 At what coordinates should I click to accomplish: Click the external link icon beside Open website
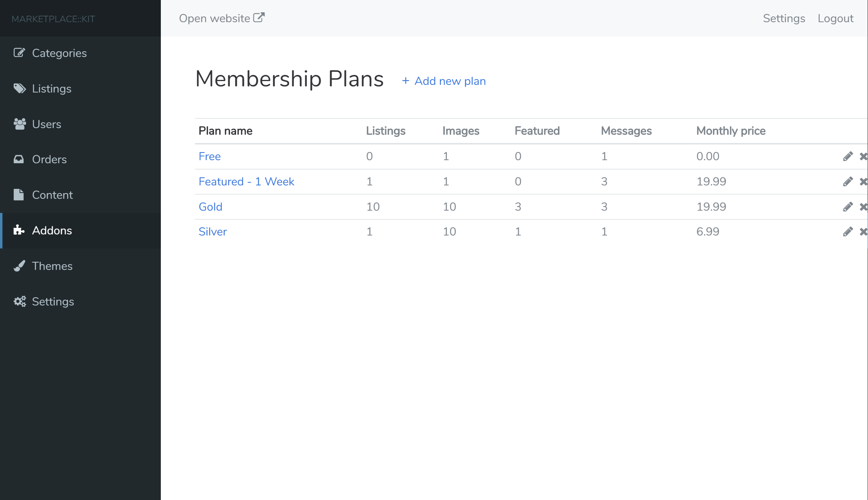[x=259, y=18]
